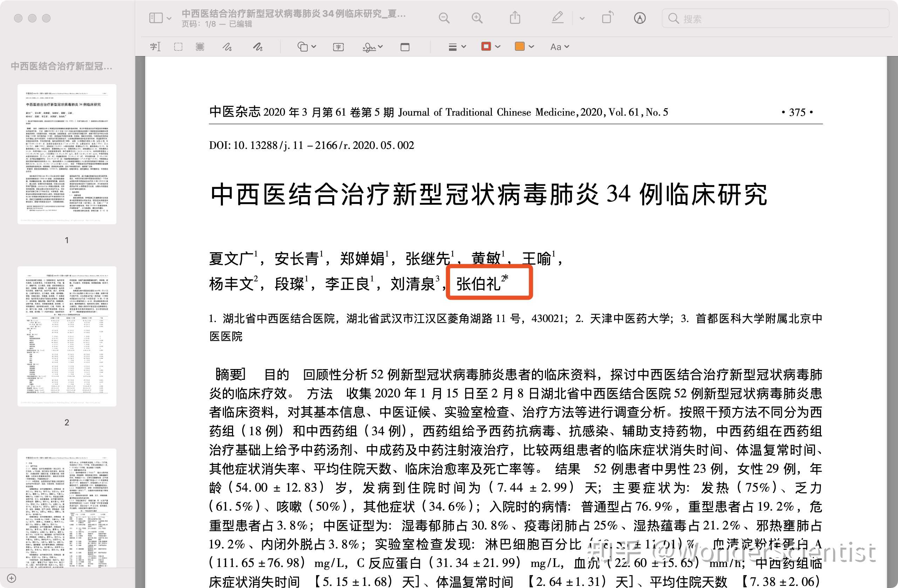Click the DOI line text
Image resolution: width=898 pixels, height=588 pixels.
(312, 145)
